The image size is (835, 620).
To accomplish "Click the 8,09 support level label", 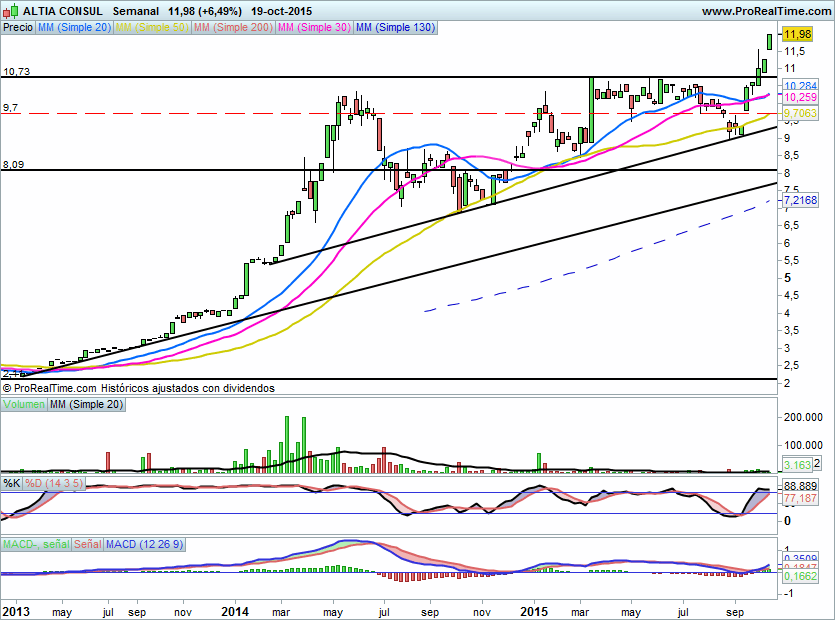I will (x=14, y=165).
